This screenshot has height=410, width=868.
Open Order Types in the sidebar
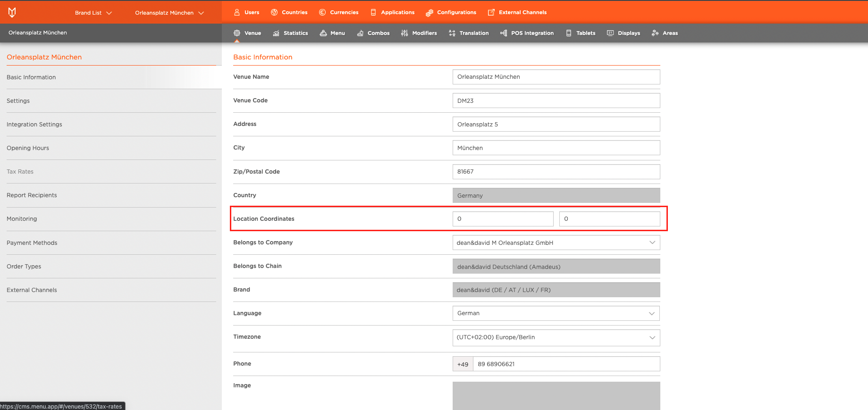click(x=111, y=267)
